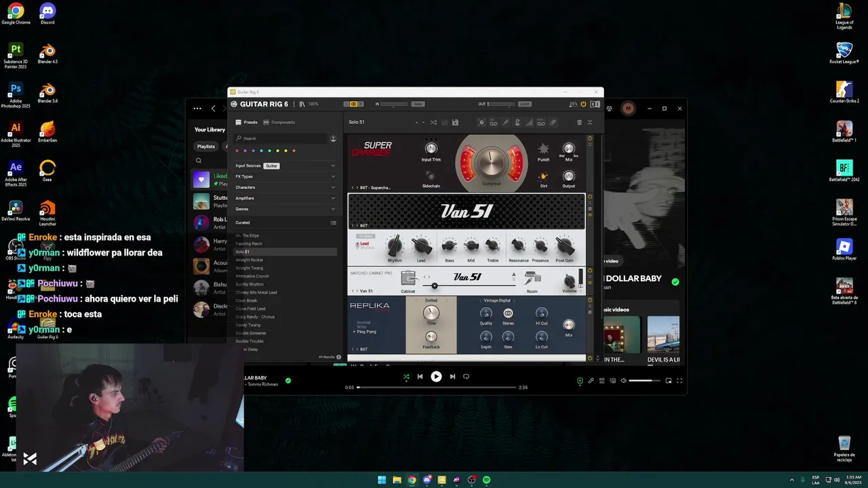
Task: Click the Cabinet icon in Matched Cabinet Pro
Action: coord(408,279)
